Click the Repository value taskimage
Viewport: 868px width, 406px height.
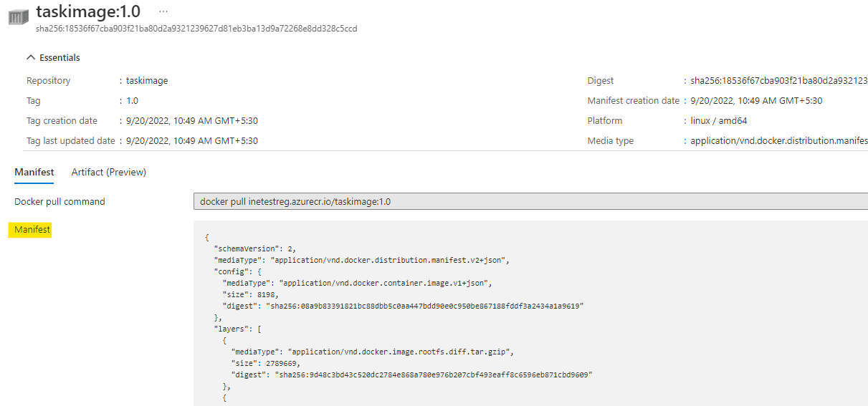[147, 81]
